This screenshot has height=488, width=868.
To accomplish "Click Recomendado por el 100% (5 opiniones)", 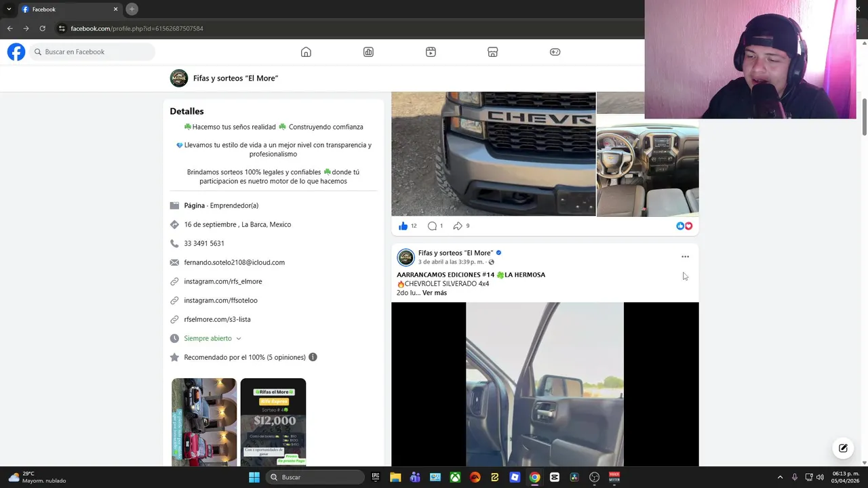I will point(243,357).
